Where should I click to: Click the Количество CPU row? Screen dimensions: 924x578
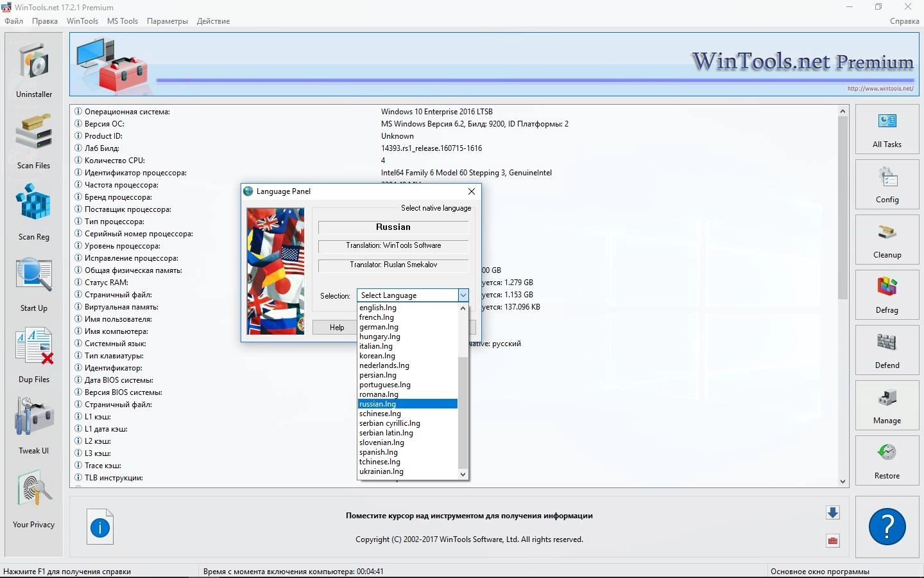tap(455, 161)
